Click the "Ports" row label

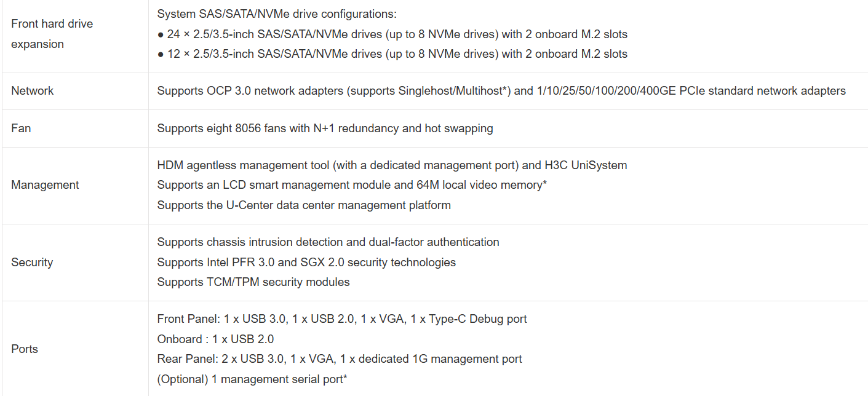25,349
